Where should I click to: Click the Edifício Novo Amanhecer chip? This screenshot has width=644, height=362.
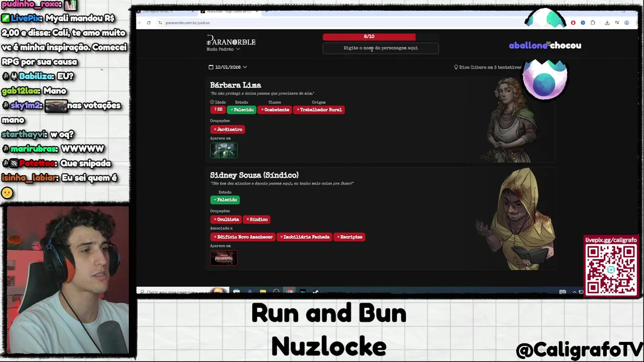[243, 237]
